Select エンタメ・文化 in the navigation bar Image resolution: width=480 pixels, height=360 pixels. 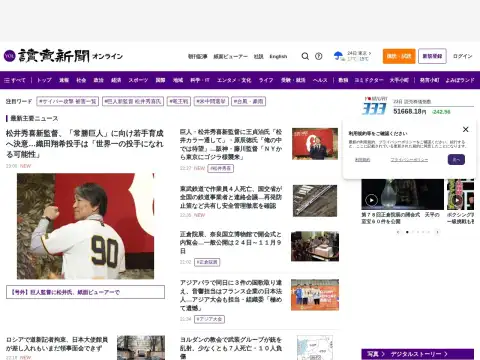234,80
